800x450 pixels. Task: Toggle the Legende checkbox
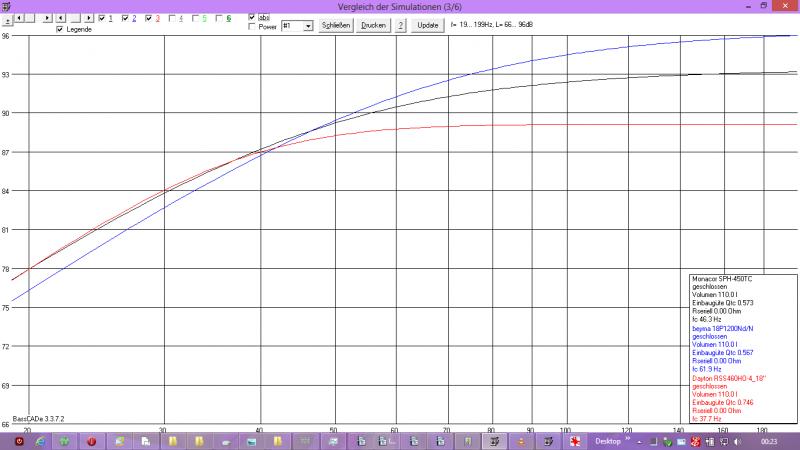click(60, 30)
